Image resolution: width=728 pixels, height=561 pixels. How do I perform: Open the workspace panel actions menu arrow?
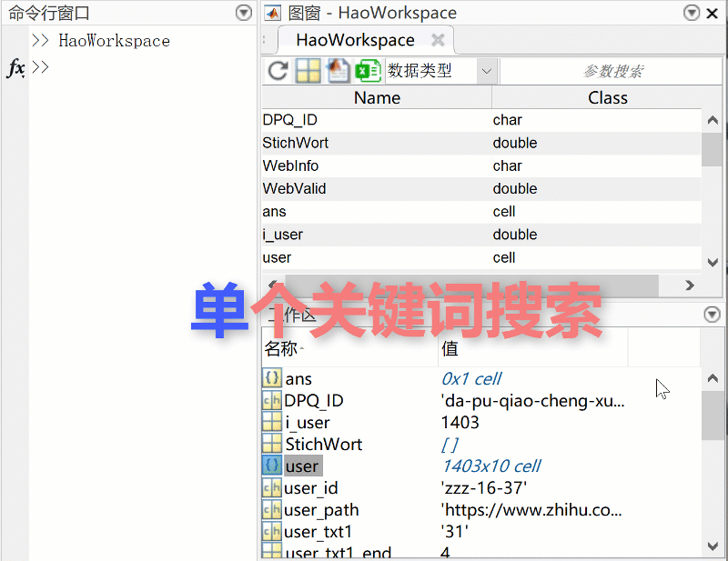(x=712, y=314)
